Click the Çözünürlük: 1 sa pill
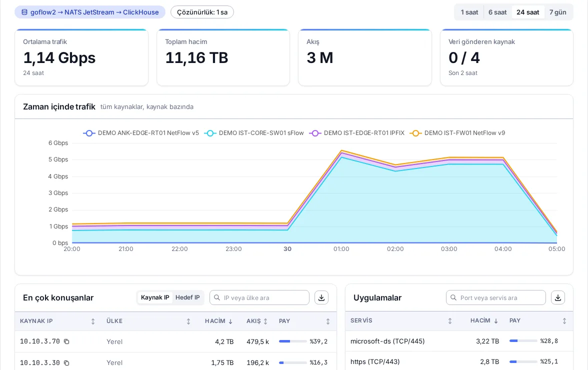Image resolution: width=588 pixels, height=370 pixels. click(x=202, y=12)
